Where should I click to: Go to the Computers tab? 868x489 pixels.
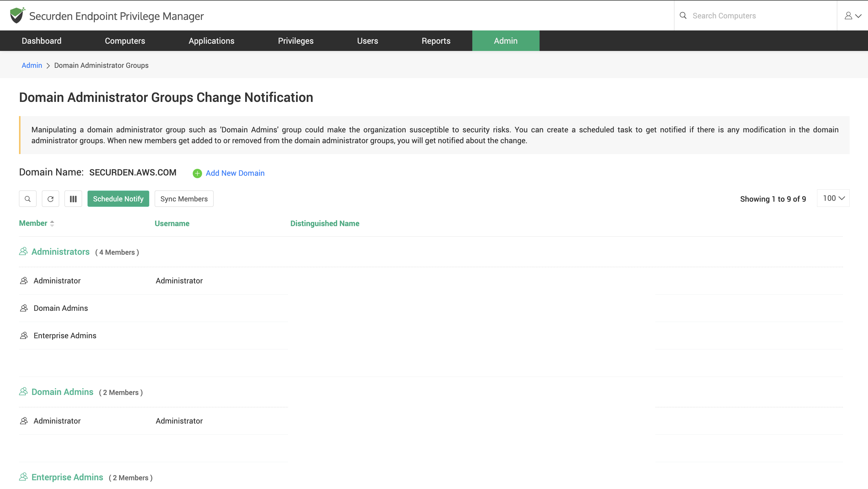coord(125,41)
